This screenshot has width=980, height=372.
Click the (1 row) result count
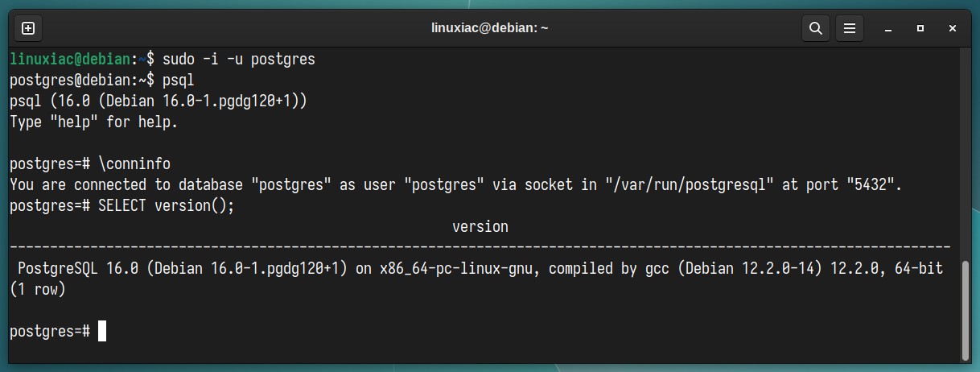tap(38, 289)
